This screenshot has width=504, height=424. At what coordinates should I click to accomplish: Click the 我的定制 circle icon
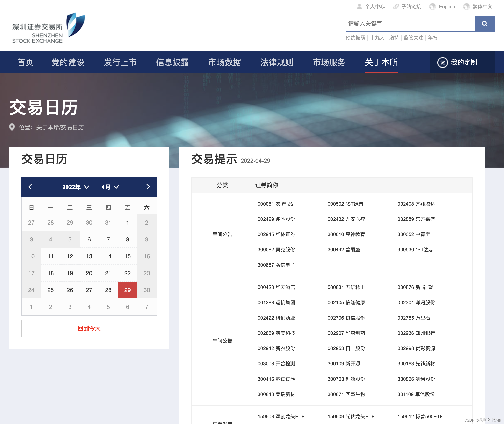point(442,63)
